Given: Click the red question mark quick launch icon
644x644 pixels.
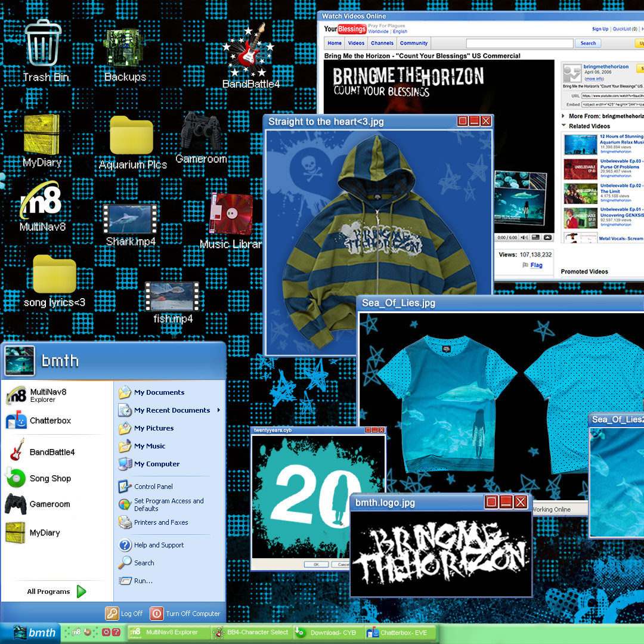Looking at the screenshot, I should point(116,632).
